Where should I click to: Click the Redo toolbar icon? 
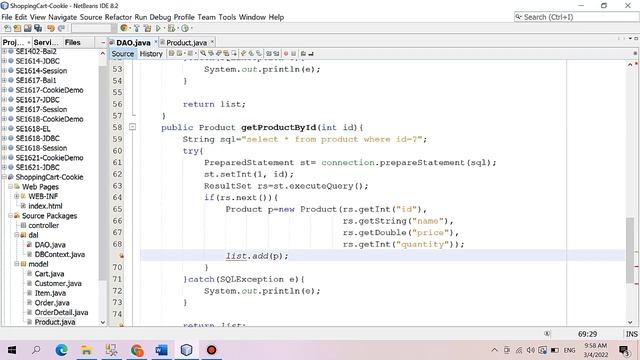61,28
